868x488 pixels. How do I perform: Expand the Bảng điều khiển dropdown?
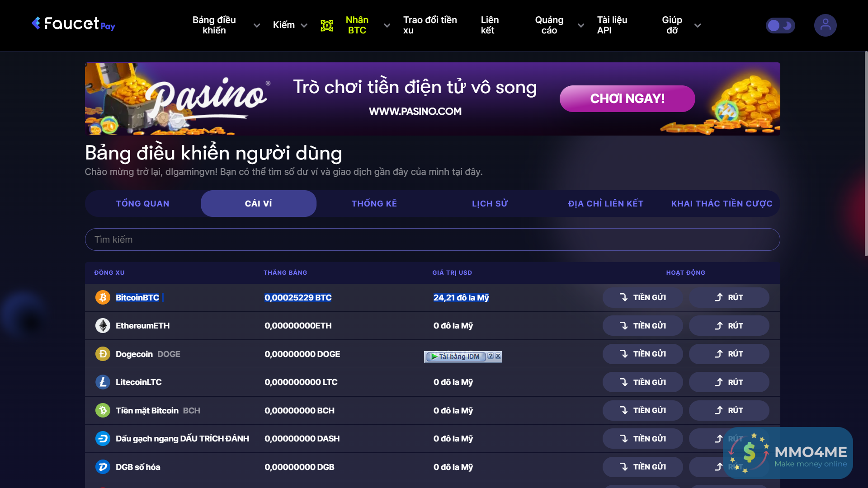click(256, 25)
